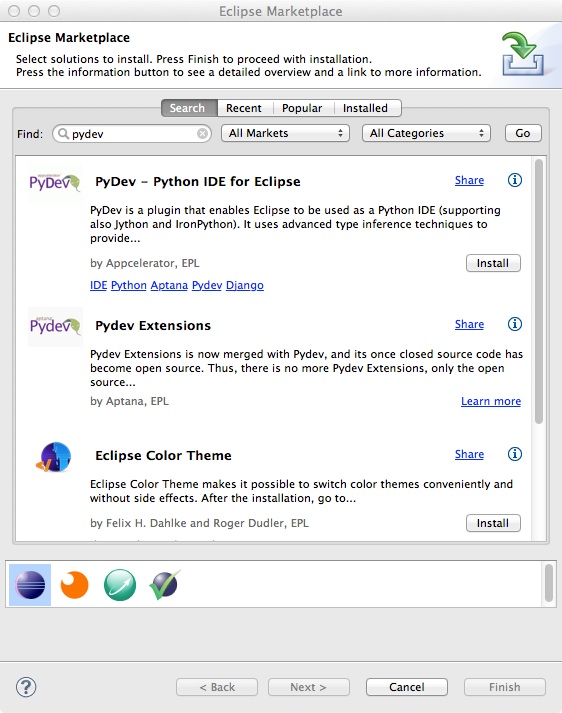Click the catalog strip scrollbar
Image resolution: width=562 pixels, height=713 pixels.
click(549, 583)
